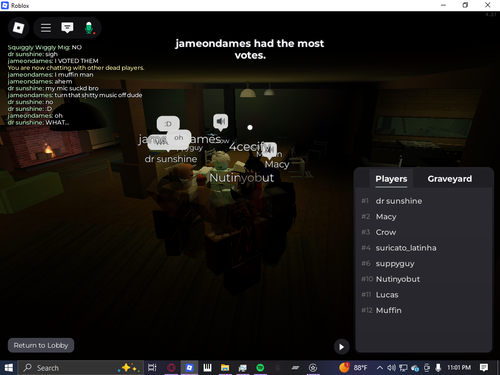Open Spotify from taskbar
This screenshot has width=500, height=375.
[260, 368]
